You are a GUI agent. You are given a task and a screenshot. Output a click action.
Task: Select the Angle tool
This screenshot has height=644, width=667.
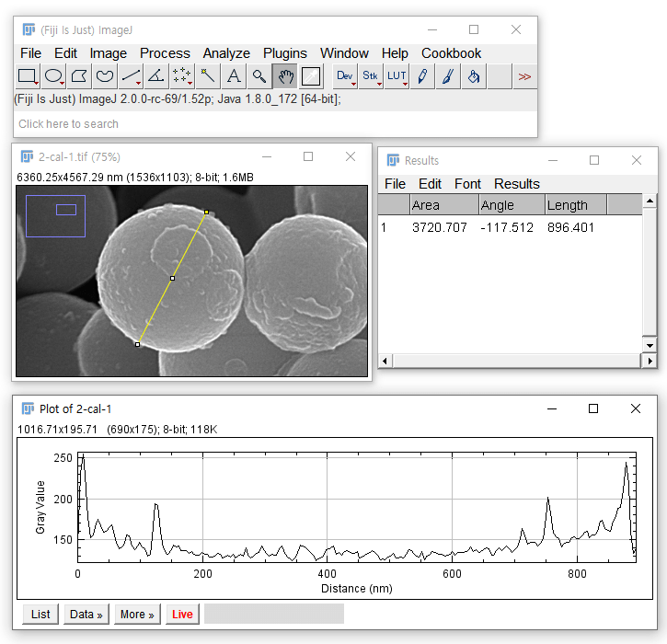[156, 76]
